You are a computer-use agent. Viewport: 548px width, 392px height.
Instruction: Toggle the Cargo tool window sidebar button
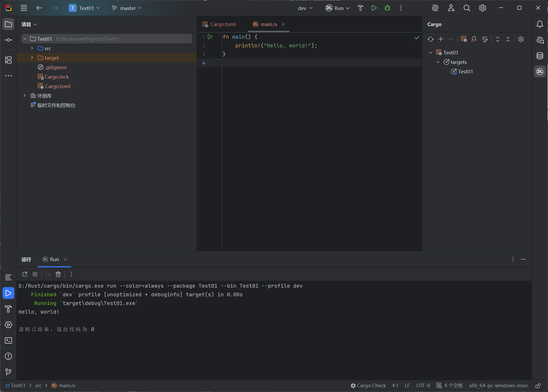(x=540, y=72)
